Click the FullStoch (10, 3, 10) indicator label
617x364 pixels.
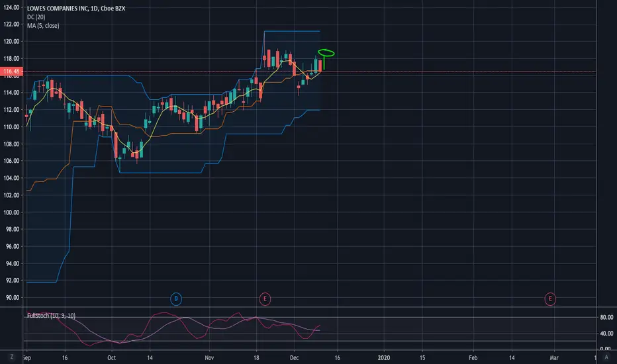51,316
